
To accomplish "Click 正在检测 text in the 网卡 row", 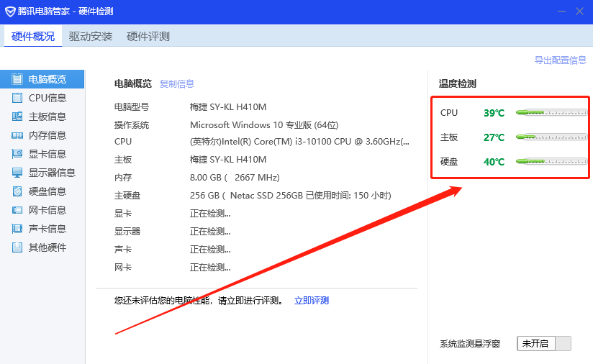I will (x=210, y=268).
